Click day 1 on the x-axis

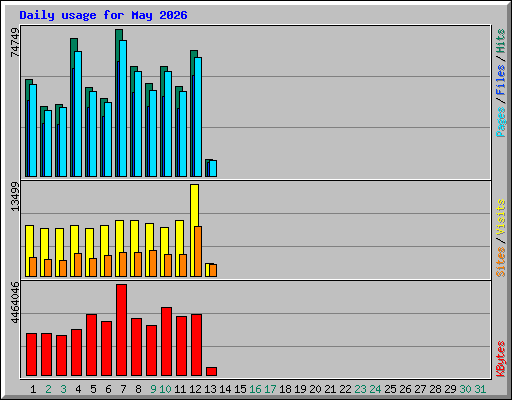pos(33,389)
